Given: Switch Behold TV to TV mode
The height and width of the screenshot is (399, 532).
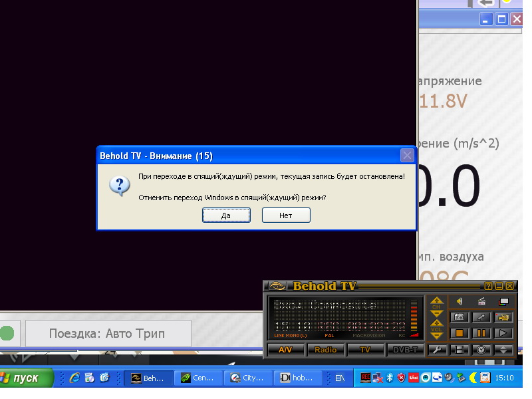Looking at the screenshot, I should 365,350.
